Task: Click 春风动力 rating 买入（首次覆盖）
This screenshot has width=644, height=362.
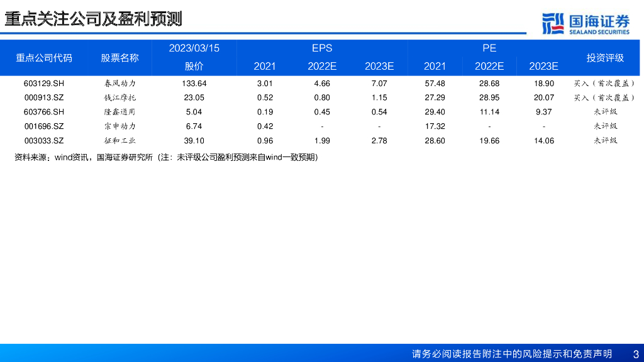Action: click(605, 84)
